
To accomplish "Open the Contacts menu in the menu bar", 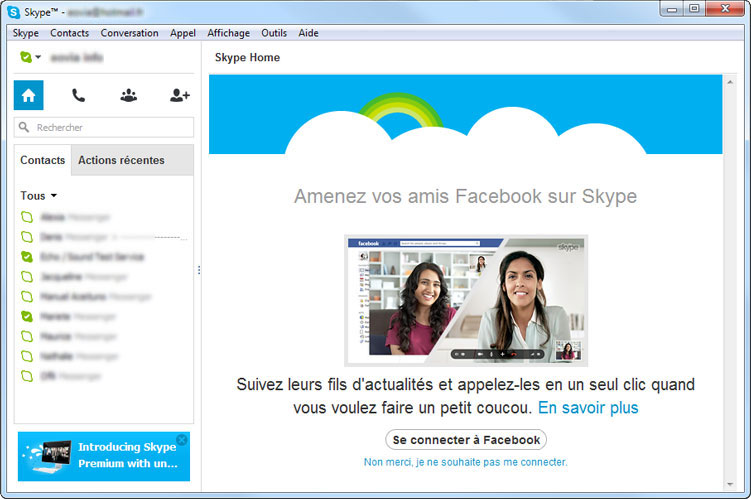I will 69,33.
